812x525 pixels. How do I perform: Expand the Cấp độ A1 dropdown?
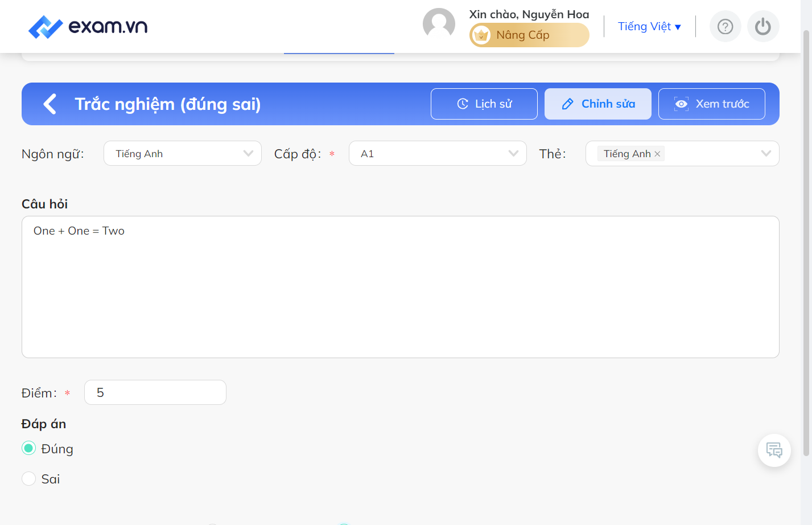[438, 154]
